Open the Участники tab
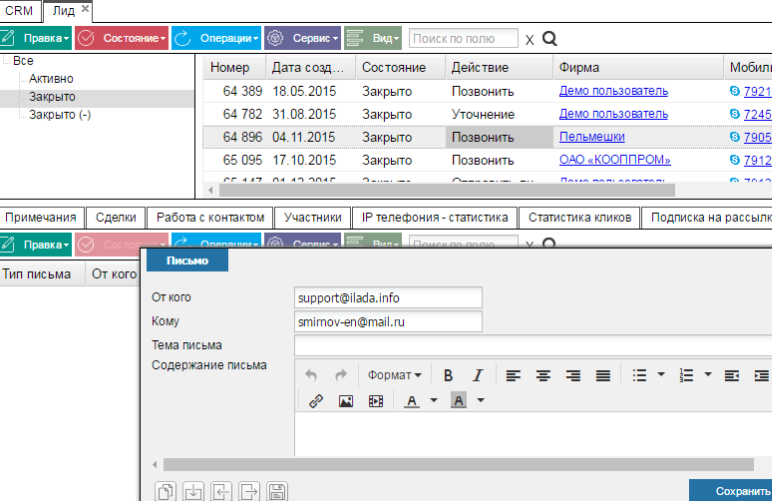The width and height of the screenshot is (772, 501). click(x=313, y=218)
